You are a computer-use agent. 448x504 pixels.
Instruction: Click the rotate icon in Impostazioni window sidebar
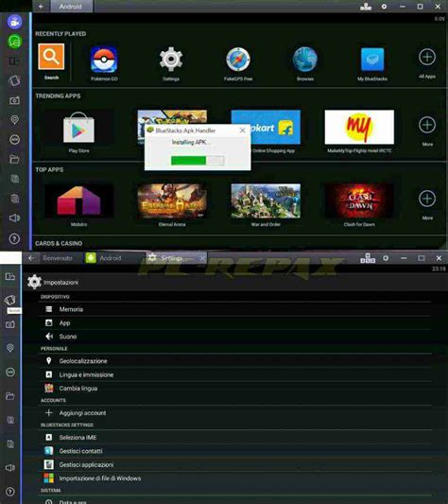click(10, 300)
